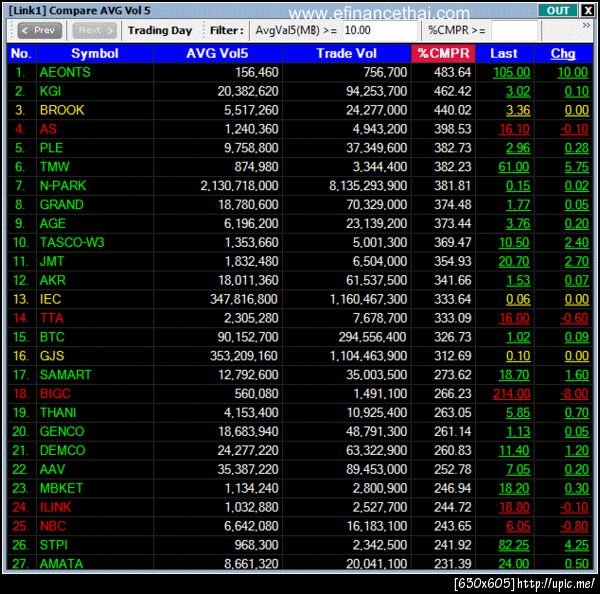
Task: Click the OUT button in title bar
Action: (557, 10)
